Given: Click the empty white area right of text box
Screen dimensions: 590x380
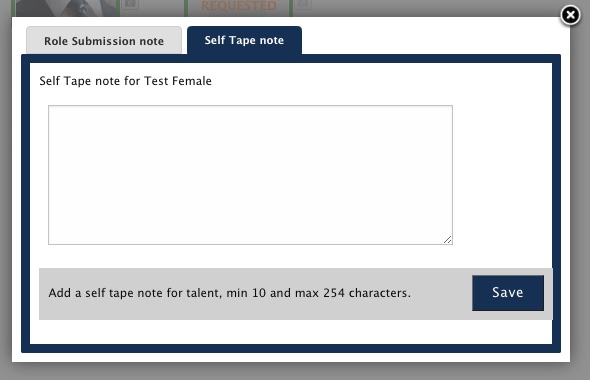Looking at the screenshot, I should pyautogui.click(x=502, y=175).
